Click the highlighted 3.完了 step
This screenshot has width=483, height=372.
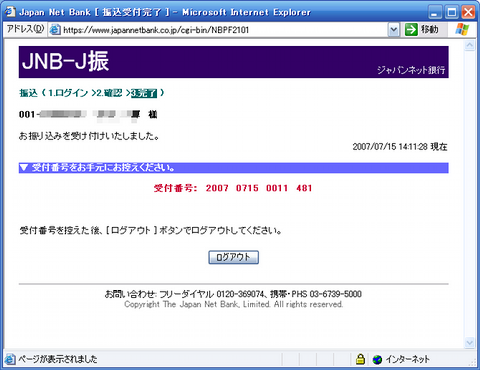click(144, 93)
